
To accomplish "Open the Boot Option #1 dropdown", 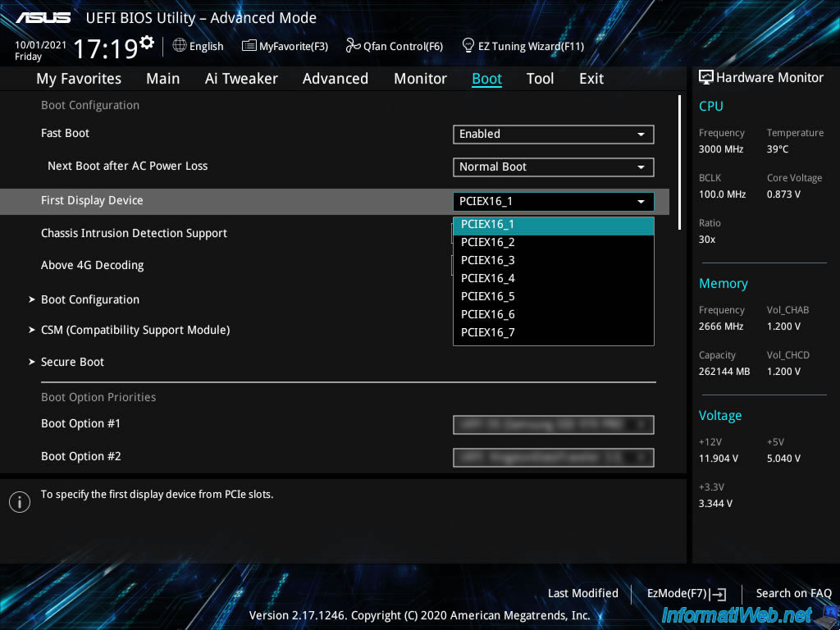I will (554, 424).
